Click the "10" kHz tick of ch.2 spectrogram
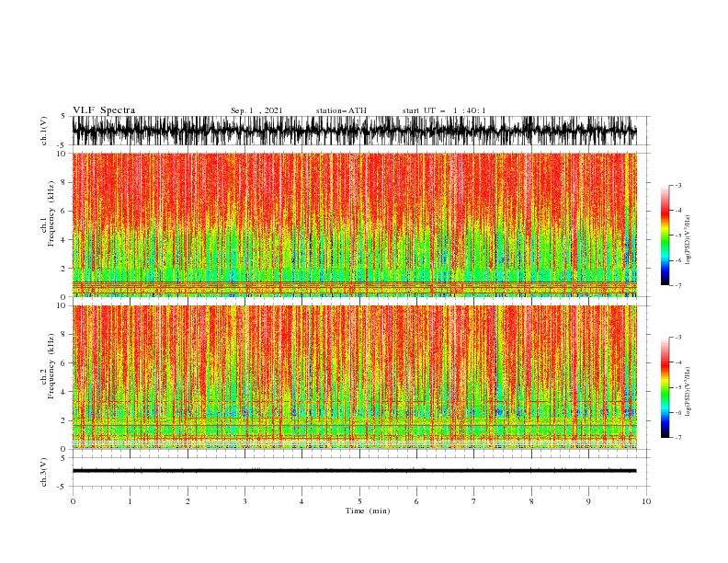Image resolution: width=728 pixels, height=563 pixels. point(63,305)
